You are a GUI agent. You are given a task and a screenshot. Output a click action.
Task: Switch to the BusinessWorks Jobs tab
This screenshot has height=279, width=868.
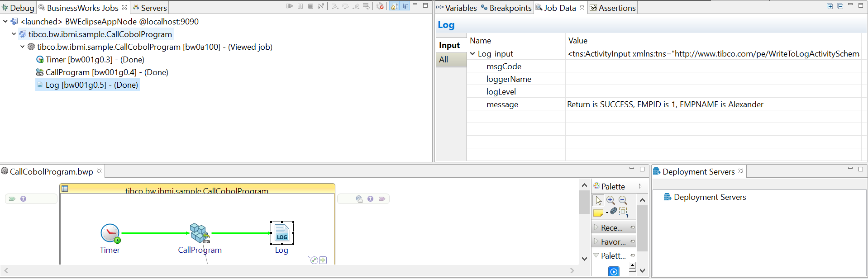83,8
